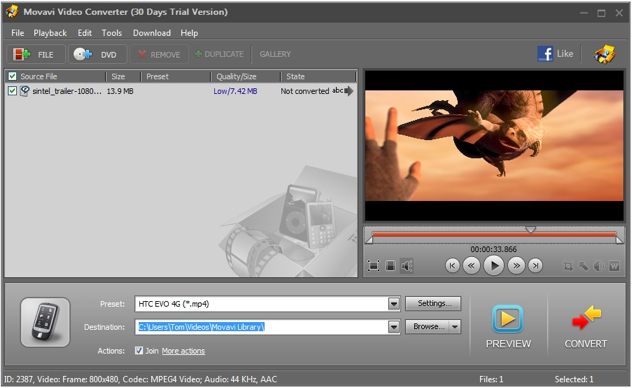Click the PREVIEW button

pos(508,326)
